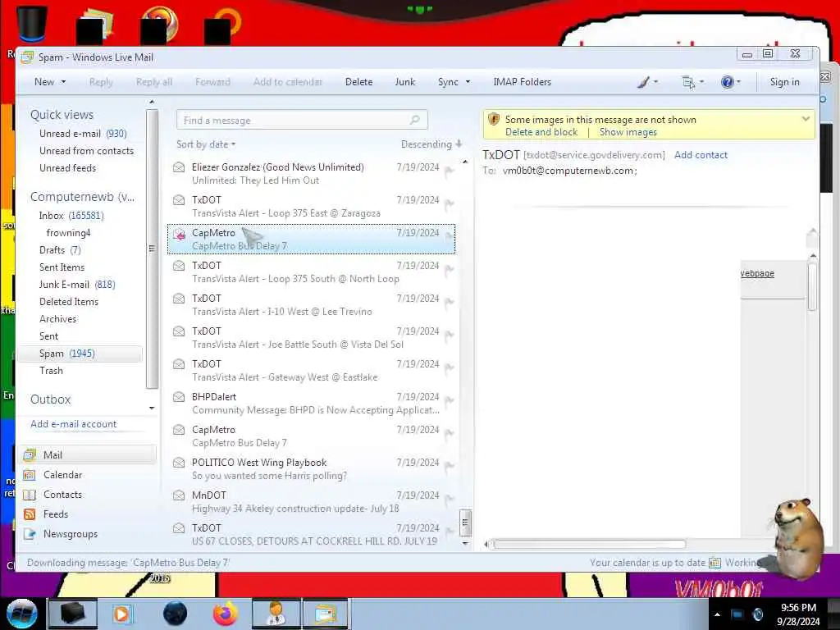Click the Find a message search box
The height and width of the screenshot is (630, 840).
point(302,120)
